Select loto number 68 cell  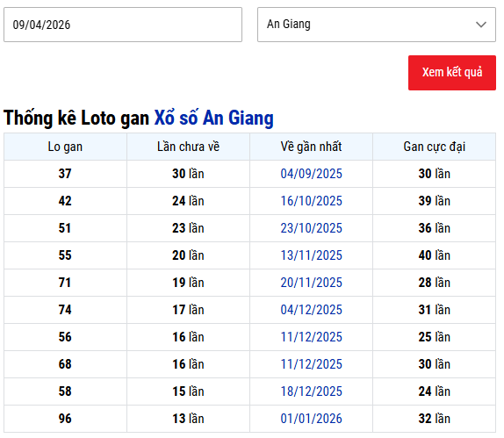pos(65,364)
